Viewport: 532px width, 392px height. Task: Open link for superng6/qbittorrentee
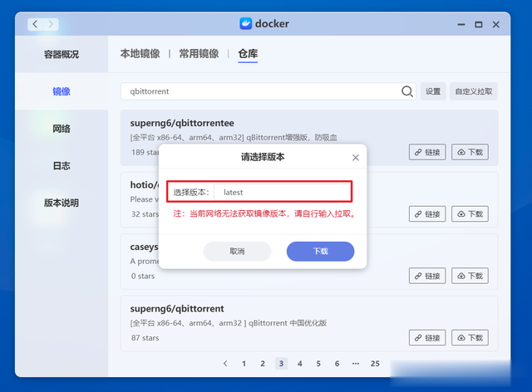(x=427, y=152)
